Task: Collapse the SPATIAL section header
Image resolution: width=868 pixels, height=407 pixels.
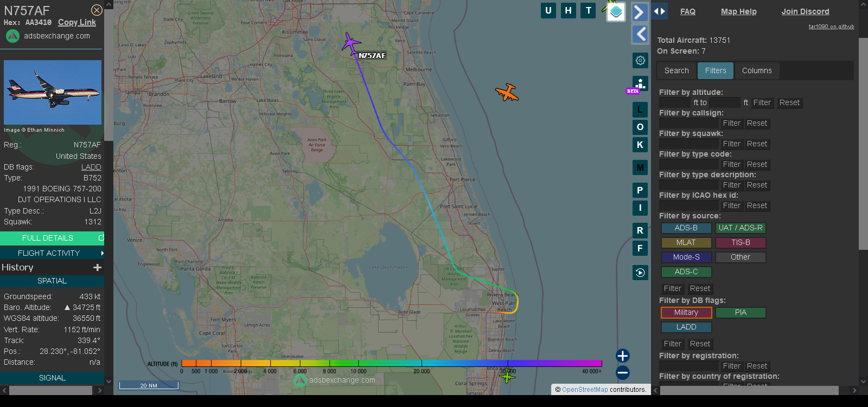Action: coord(52,281)
